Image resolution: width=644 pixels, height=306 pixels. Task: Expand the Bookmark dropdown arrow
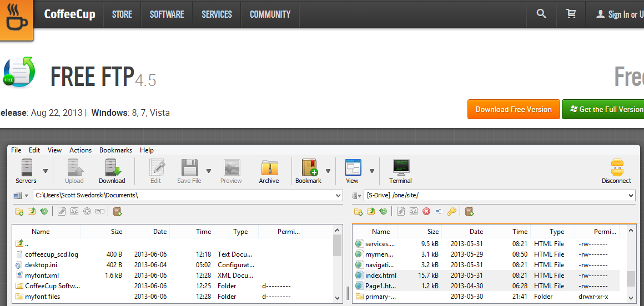[x=328, y=171]
